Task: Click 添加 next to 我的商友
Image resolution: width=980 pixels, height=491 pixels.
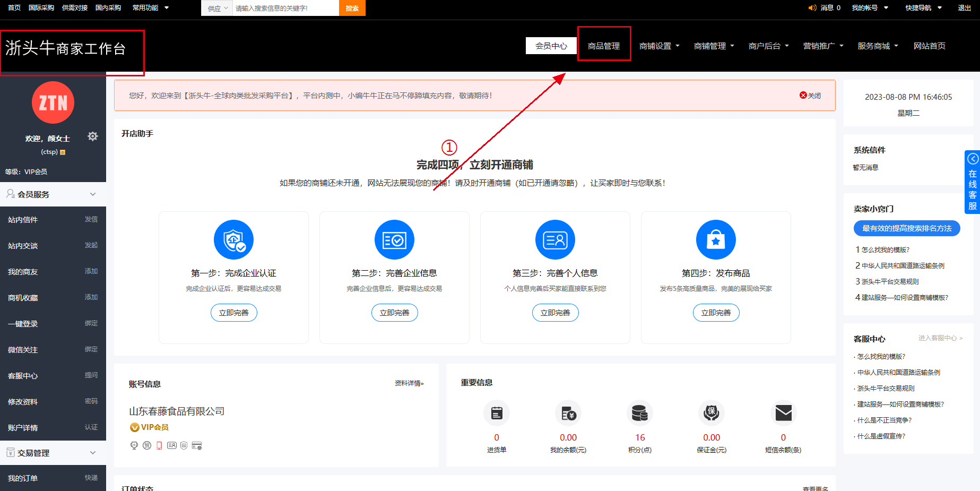Action: [x=91, y=271]
